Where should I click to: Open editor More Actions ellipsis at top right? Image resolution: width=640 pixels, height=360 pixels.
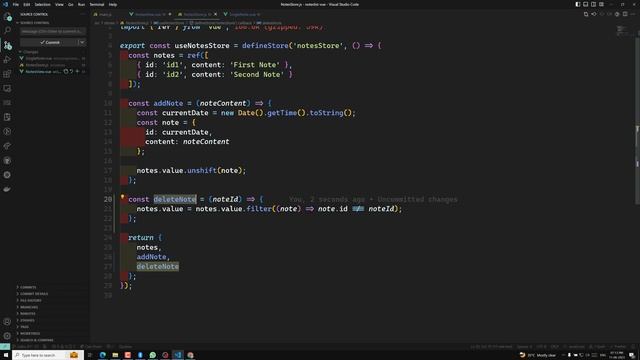pos(633,14)
